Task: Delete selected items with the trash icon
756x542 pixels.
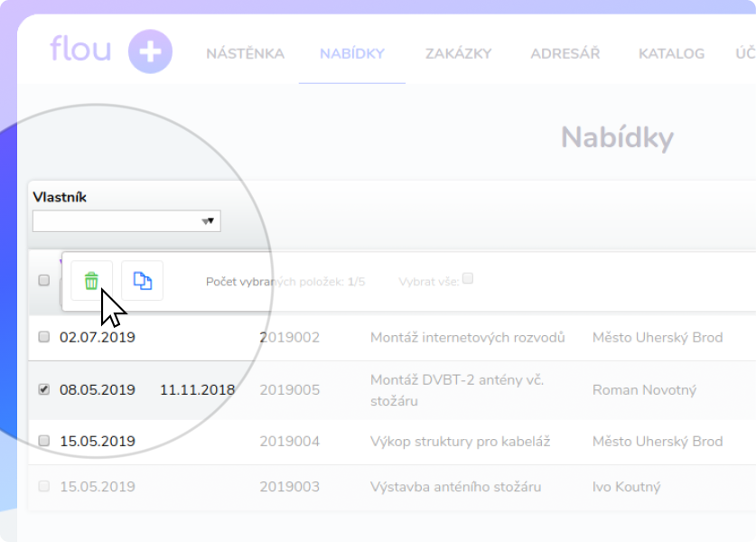Action: pos(91,281)
